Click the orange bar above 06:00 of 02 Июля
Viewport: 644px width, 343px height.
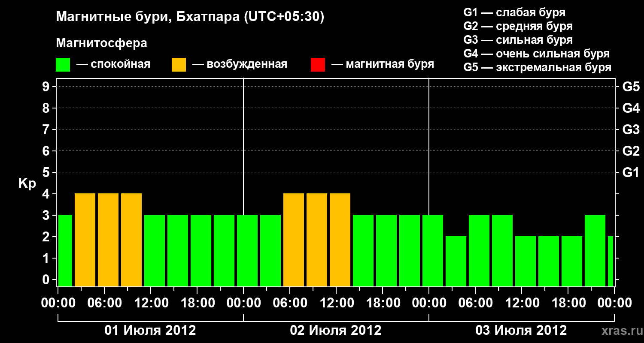point(294,240)
